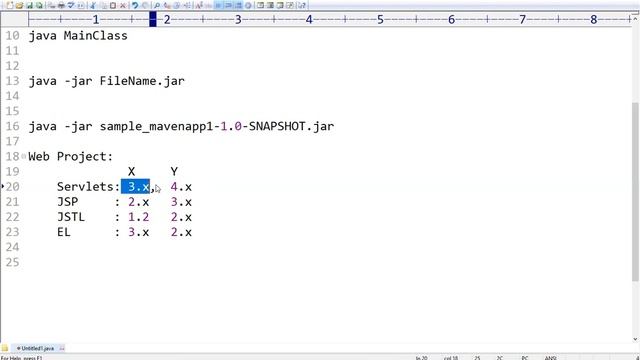Click line number 25 in the gutter
The width and height of the screenshot is (640, 360).
pyautogui.click(x=12, y=262)
